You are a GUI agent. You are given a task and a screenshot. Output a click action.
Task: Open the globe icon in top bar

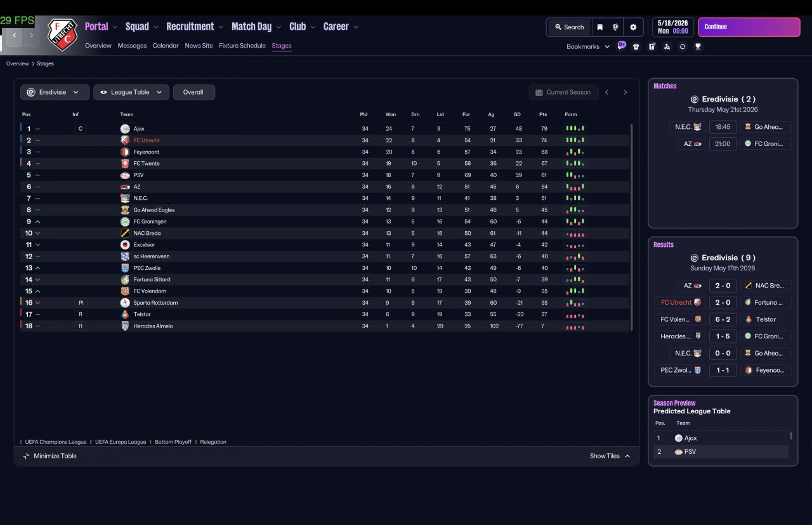tap(615, 27)
